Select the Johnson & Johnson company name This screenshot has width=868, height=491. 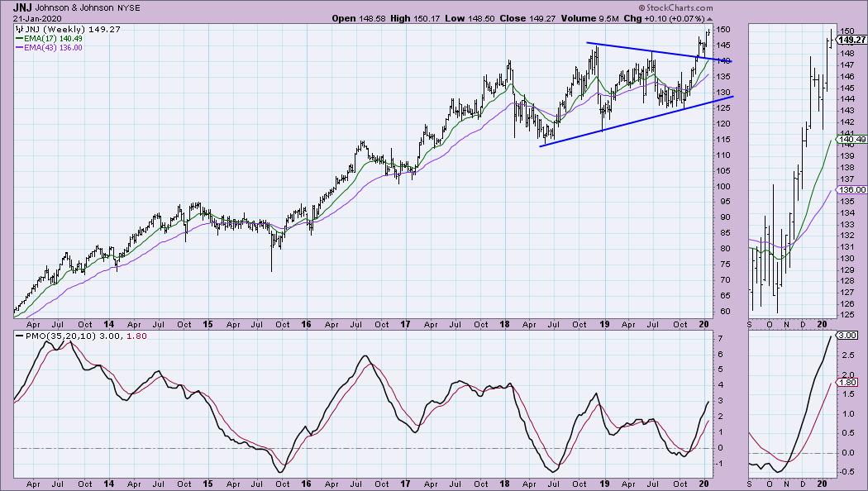(74, 8)
